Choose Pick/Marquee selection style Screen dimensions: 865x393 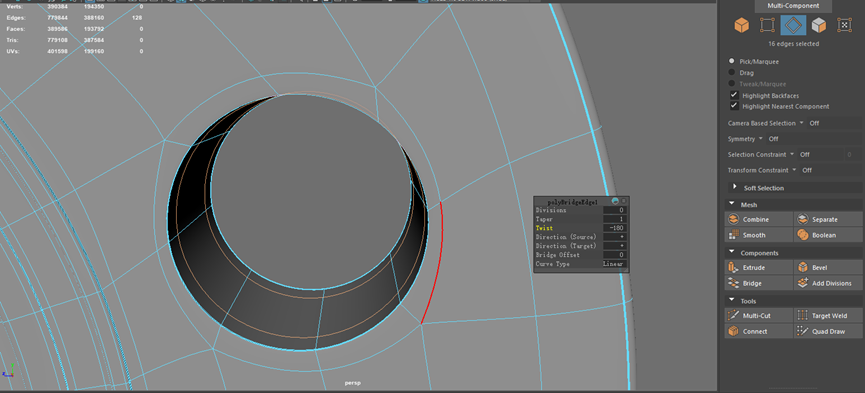click(732, 61)
